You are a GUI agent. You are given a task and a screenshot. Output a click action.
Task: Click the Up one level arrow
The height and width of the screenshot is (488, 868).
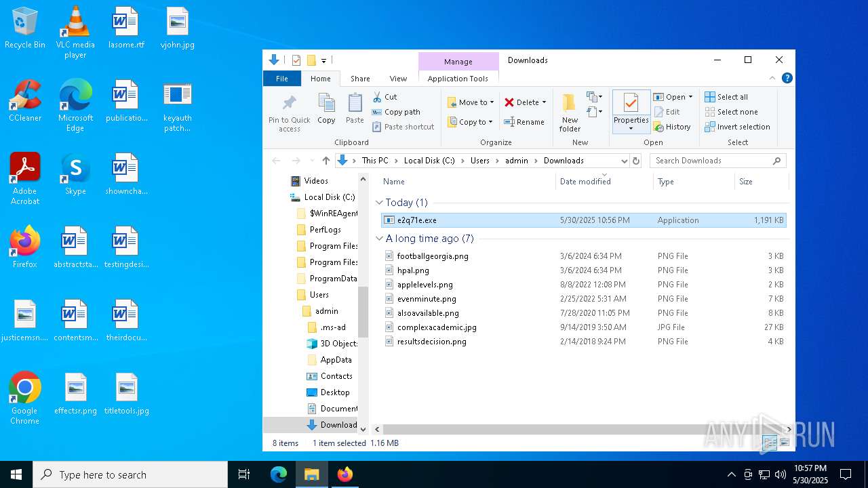coord(326,161)
